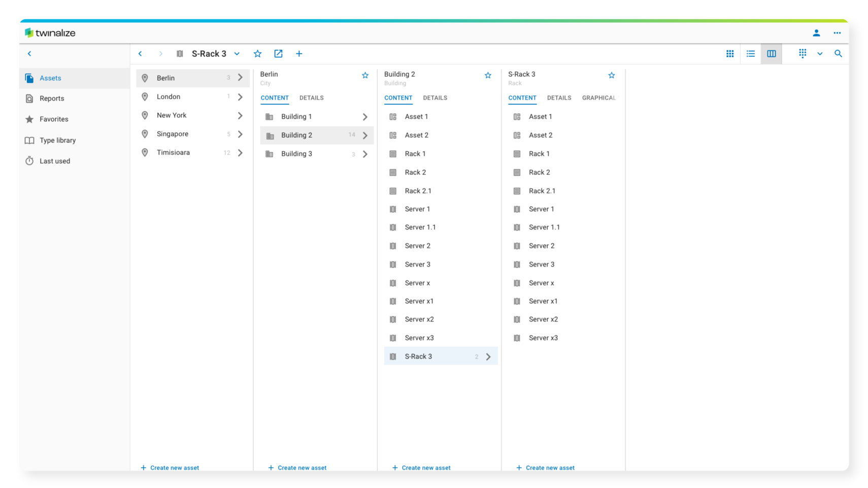Favorite S-Rack 3 using toolbar star
This screenshot has height=488, width=868.
[257, 54]
